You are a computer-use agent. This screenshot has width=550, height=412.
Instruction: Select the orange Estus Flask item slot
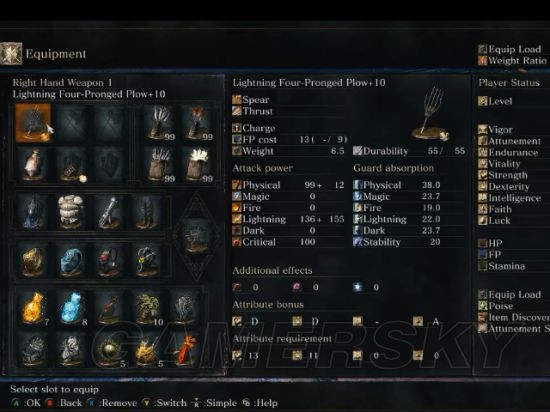click(33, 307)
